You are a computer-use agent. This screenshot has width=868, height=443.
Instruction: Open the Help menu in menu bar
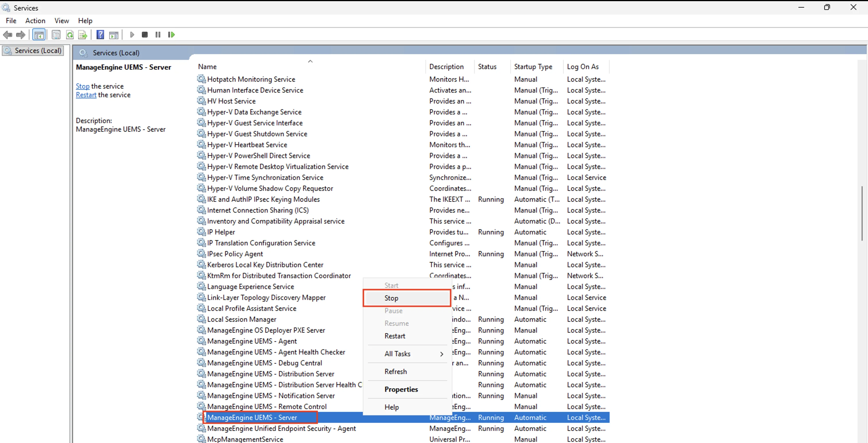coord(85,21)
